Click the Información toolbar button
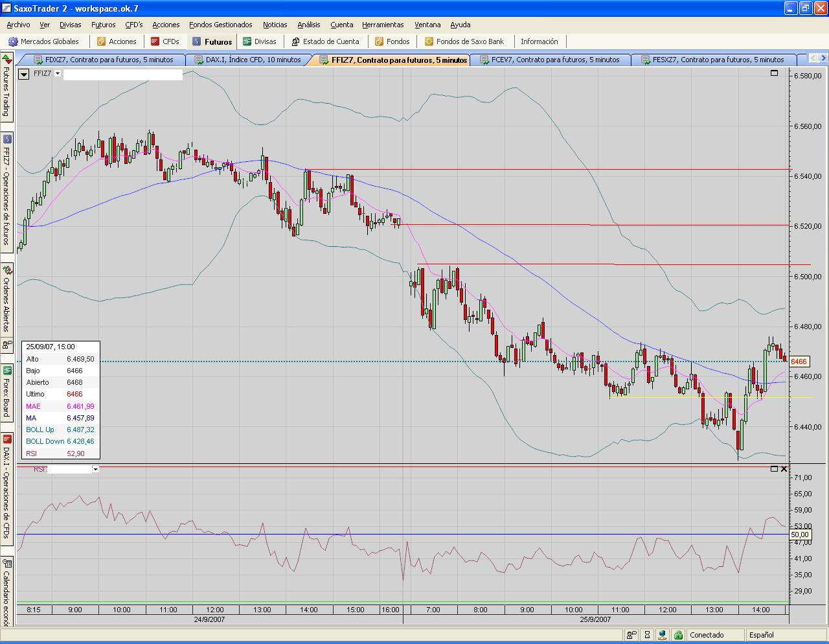This screenshot has width=829, height=644. coord(539,41)
